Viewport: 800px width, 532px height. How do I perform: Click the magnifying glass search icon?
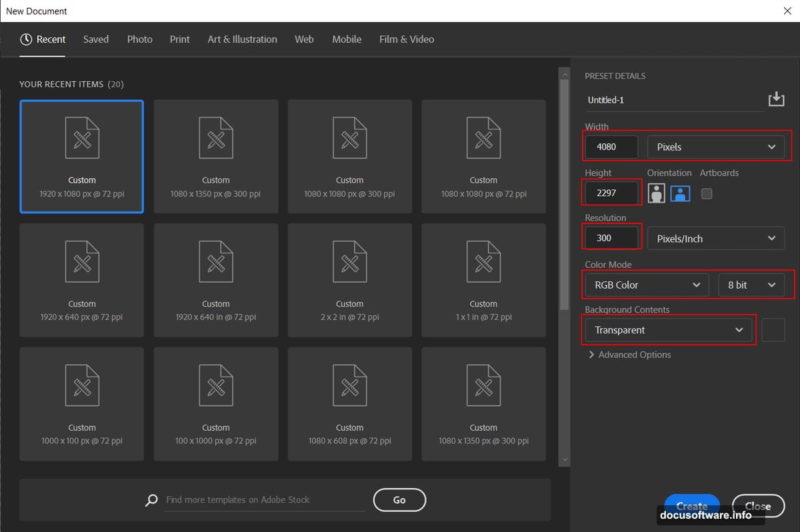click(151, 500)
